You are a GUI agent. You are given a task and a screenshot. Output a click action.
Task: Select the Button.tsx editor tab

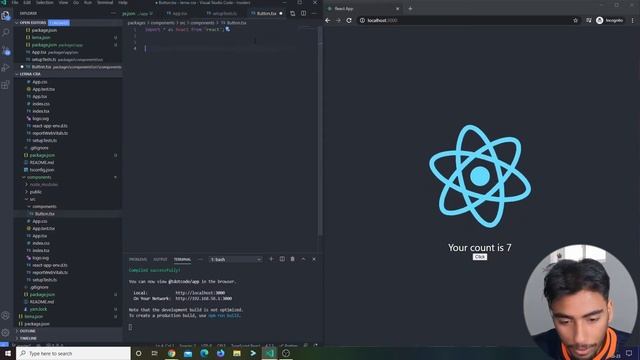tap(267, 13)
